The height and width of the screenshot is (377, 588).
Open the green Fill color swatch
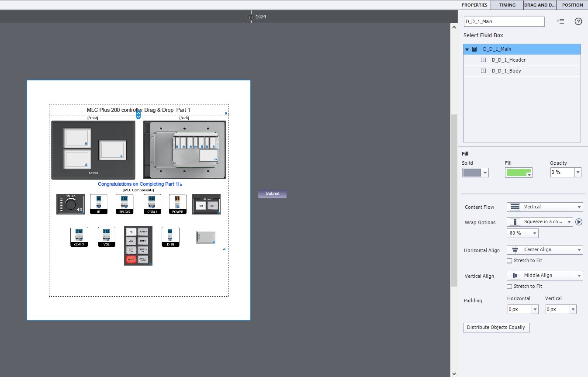[519, 173]
